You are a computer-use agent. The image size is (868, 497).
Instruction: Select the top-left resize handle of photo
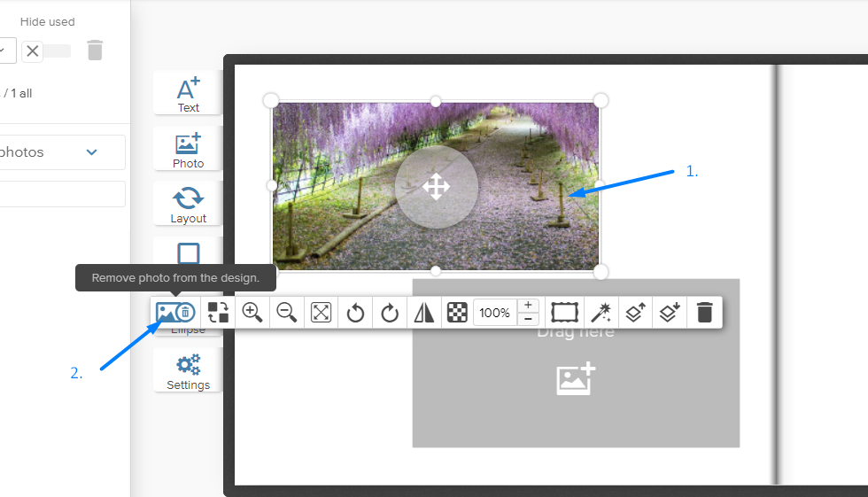pyautogui.click(x=271, y=101)
